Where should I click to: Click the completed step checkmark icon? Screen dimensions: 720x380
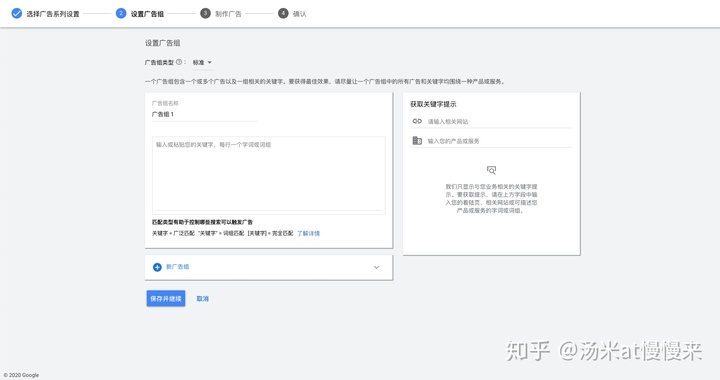tap(17, 14)
